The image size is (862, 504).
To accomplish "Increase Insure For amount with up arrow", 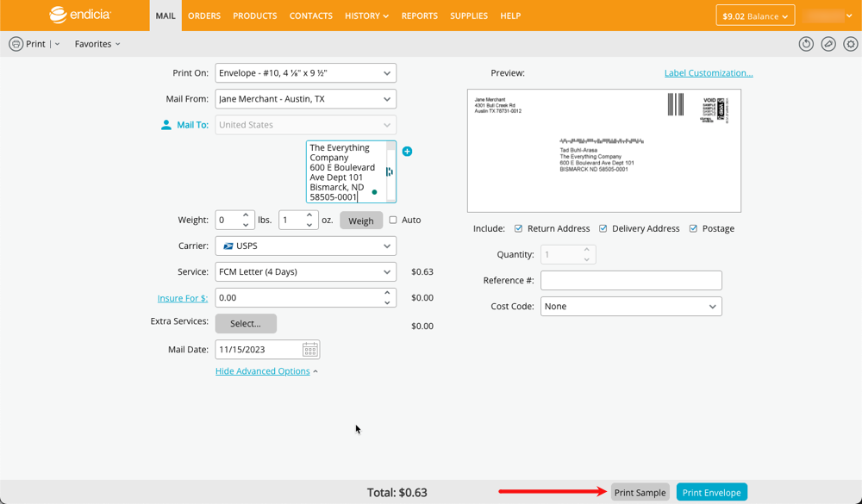I will 387,293.
